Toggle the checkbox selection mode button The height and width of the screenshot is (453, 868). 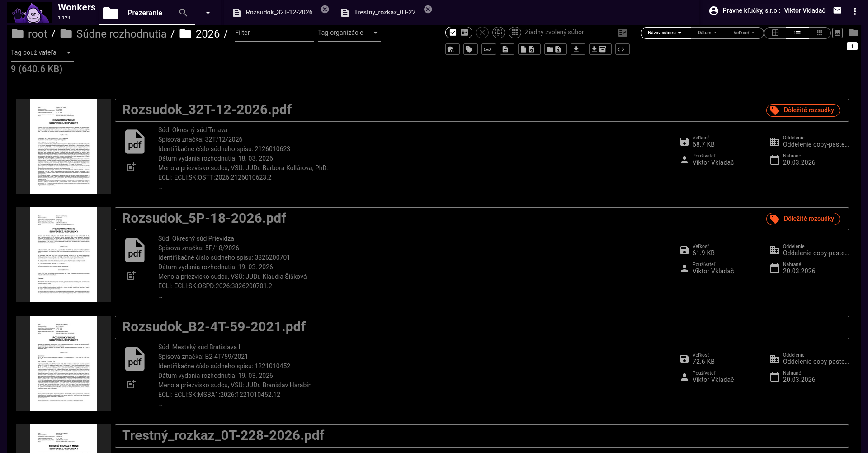point(453,33)
